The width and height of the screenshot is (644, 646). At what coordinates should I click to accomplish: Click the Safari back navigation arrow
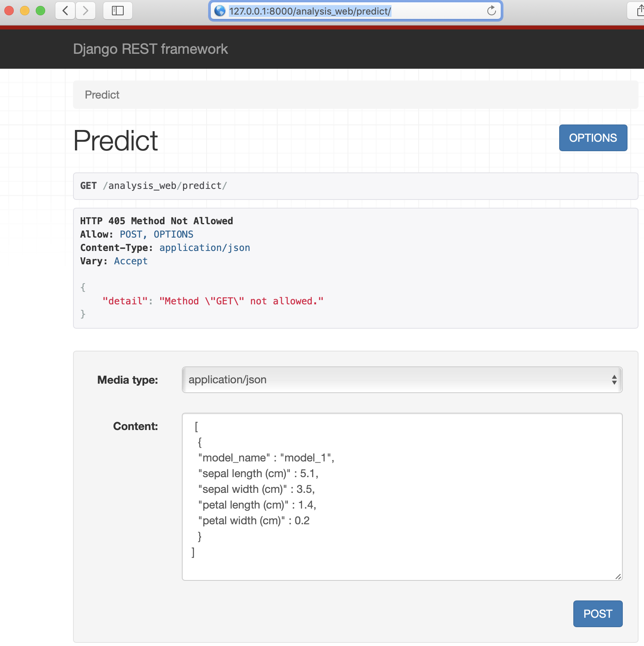[66, 11]
